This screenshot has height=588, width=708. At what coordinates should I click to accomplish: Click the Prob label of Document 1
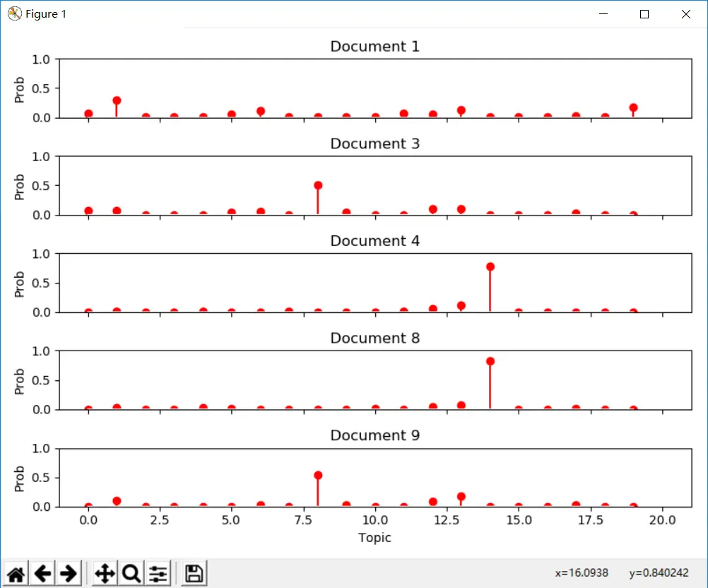(19, 90)
